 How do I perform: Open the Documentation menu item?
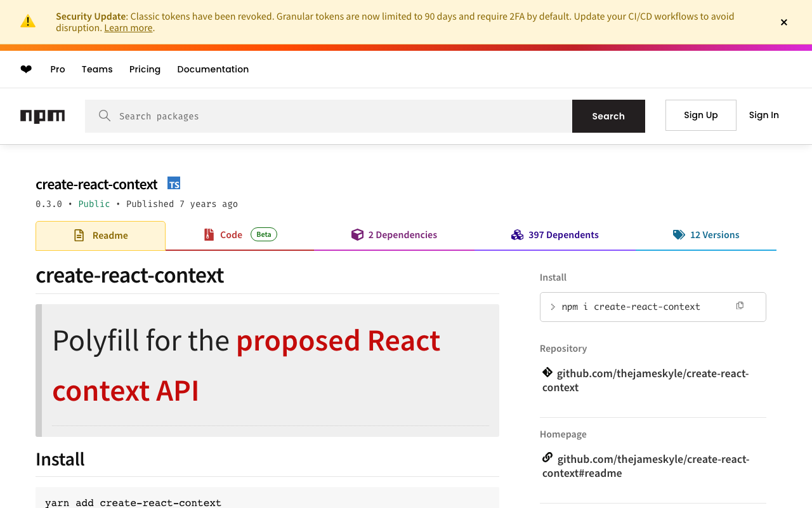(213, 69)
